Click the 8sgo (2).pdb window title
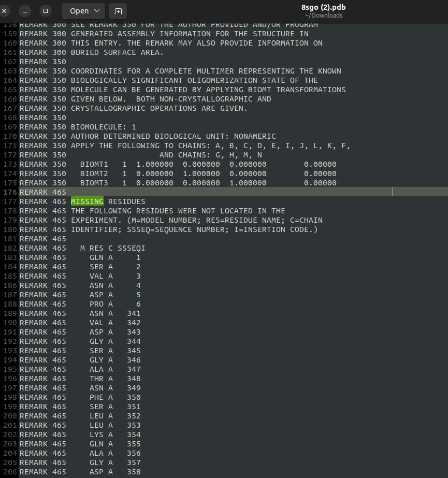The width and height of the screenshot is (448, 478). [323, 7]
